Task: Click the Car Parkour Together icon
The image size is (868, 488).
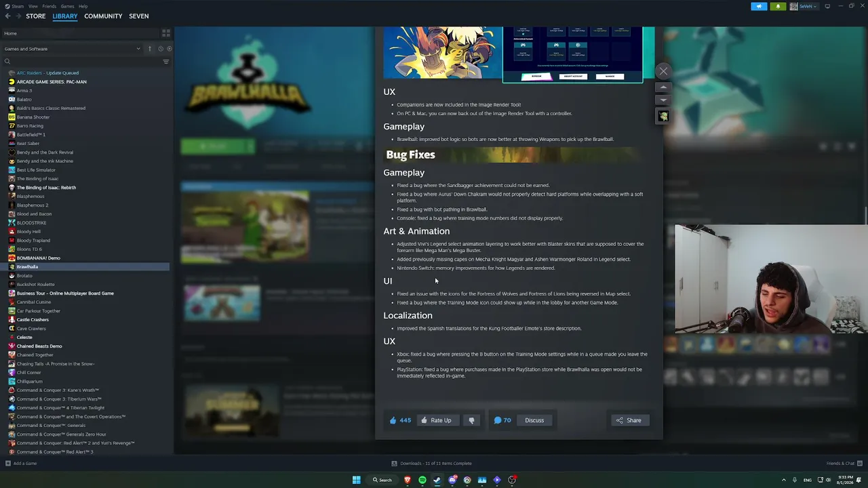Action: (x=12, y=310)
